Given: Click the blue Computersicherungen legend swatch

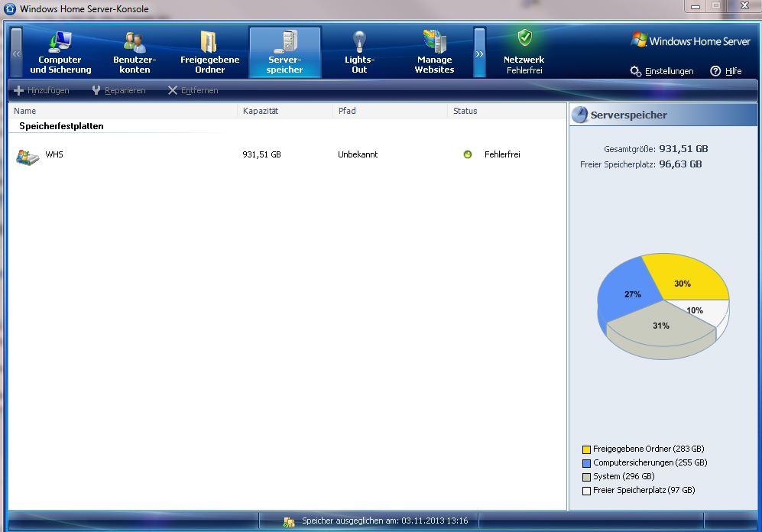Looking at the screenshot, I should [586, 463].
